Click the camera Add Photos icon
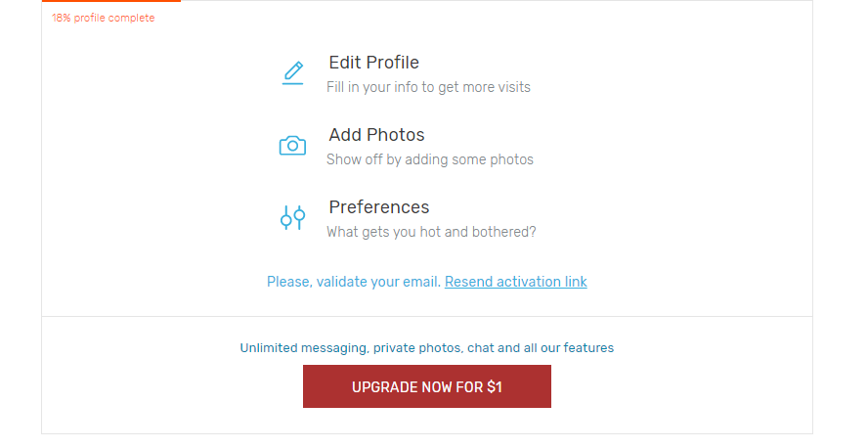This screenshot has height=448, width=868. coord(293,146)
